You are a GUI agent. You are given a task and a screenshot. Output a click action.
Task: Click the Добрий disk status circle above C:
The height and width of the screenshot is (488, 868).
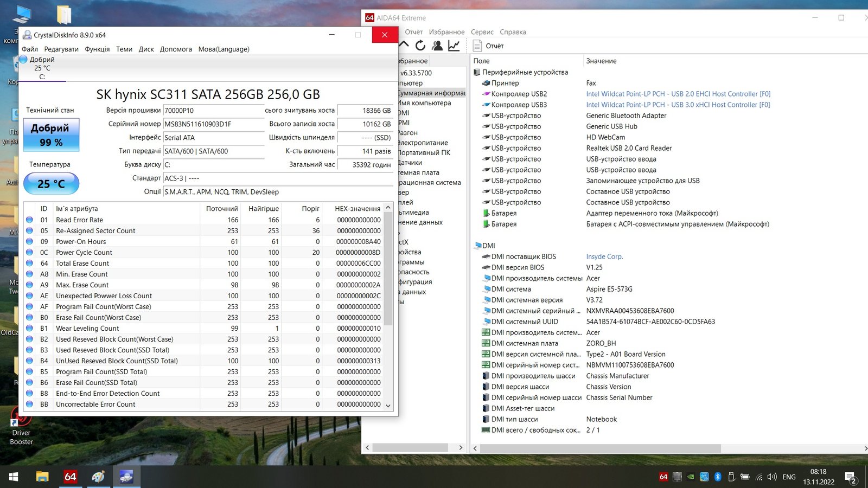tap(23, 59)
